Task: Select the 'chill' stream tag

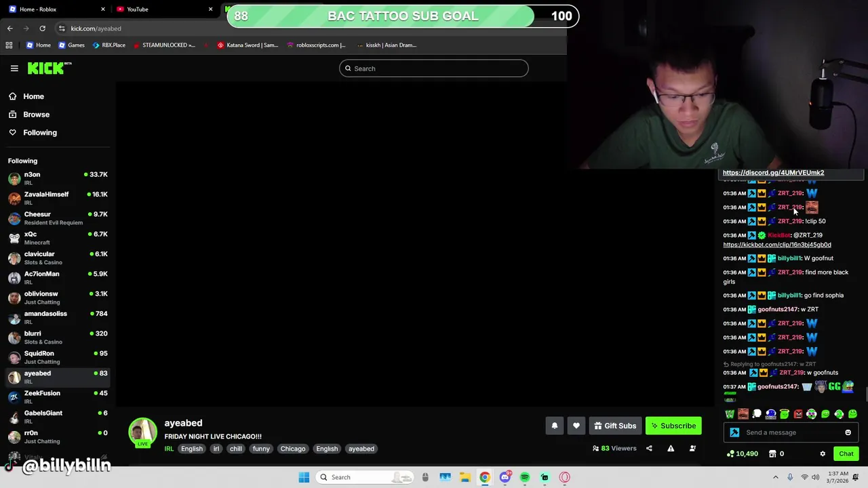Action: click(x=236, y=449)
